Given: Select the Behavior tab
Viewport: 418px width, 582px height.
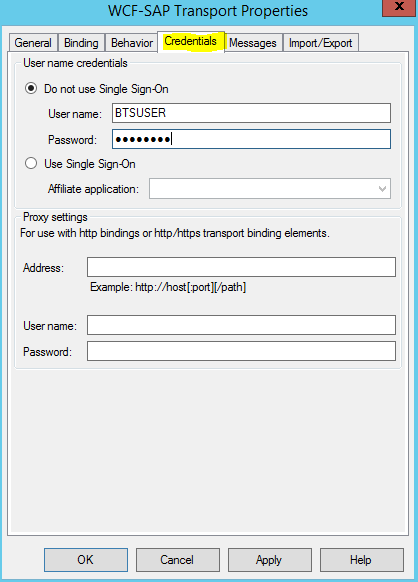Looking at the screenshot, I should (x=131, y=43).
